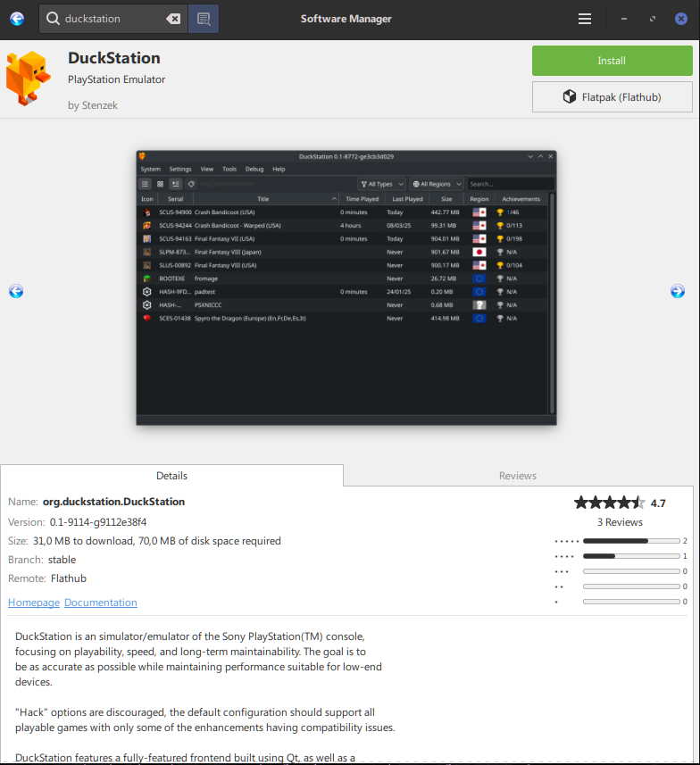The image size is (700, 765).
Task: Click the search magnifier icon
Action: tap(53, 19)
